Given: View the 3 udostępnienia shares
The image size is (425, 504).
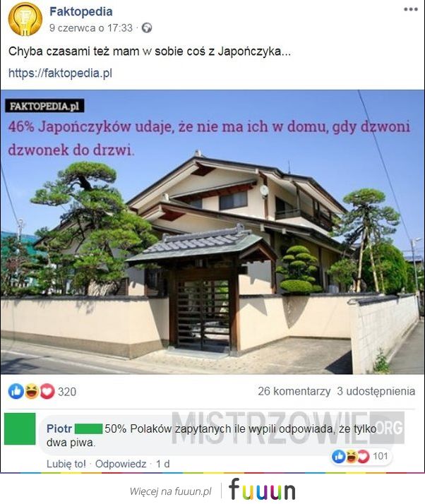Looking at the screenshot, I should (376, 391).
